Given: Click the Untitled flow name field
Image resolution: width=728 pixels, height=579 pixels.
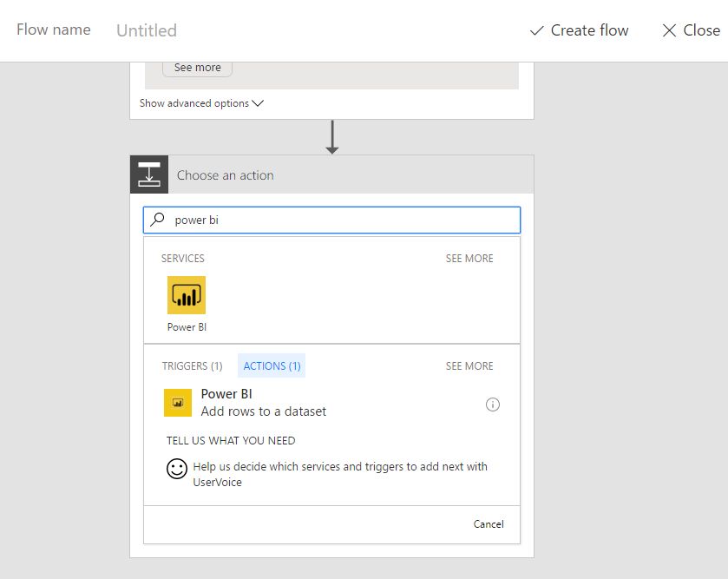Looking at the screenshot, I should pyautogui.click(x=147, y=30).
